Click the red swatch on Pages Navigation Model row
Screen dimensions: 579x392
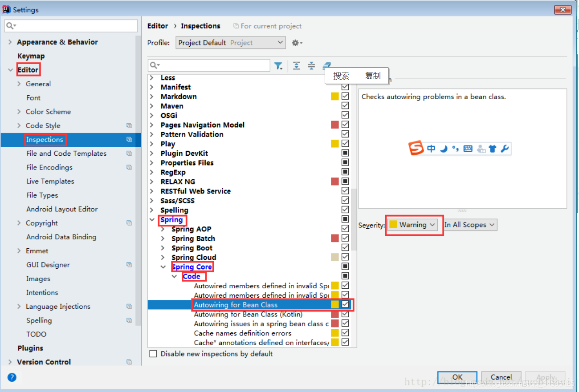pyautogui.click(x=335, y=125)
